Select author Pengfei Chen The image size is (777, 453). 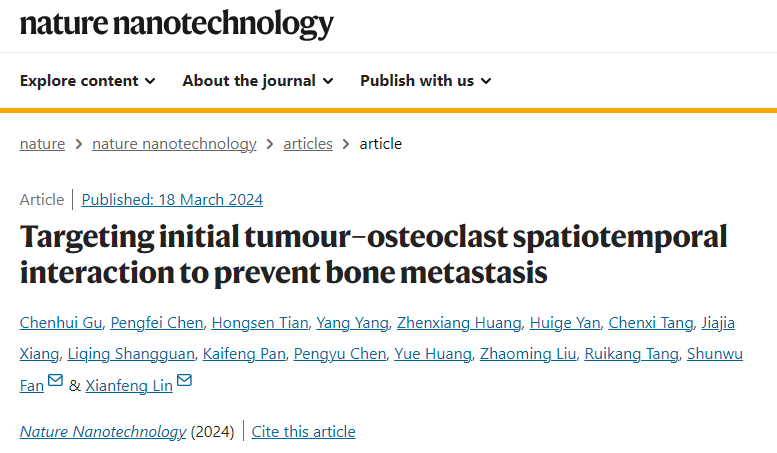click(155, 322)
